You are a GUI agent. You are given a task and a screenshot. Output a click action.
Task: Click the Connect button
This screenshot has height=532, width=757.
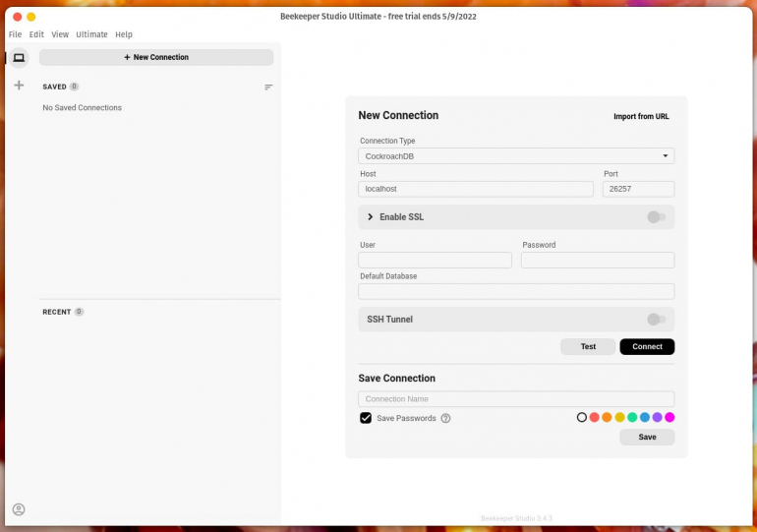click(647, 346)
